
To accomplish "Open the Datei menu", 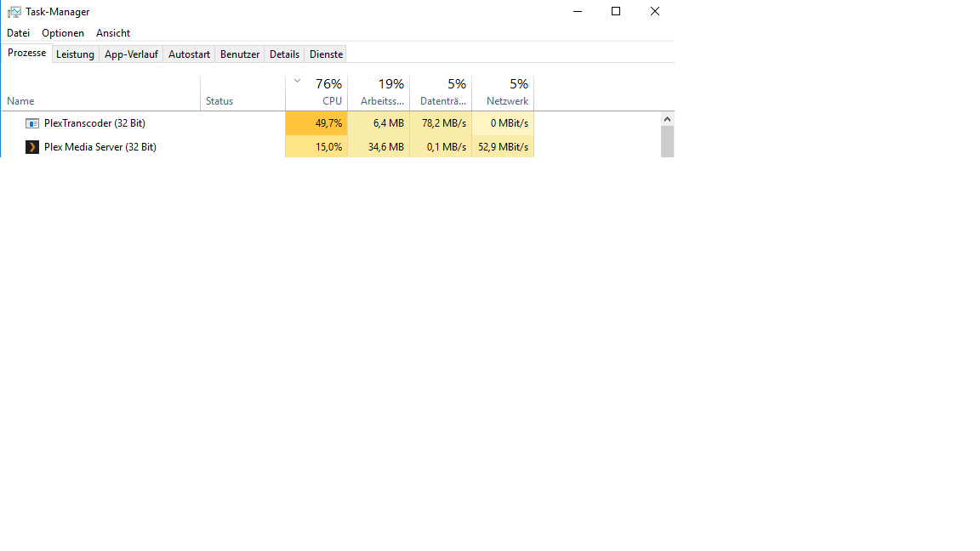I will click(18, 33).
